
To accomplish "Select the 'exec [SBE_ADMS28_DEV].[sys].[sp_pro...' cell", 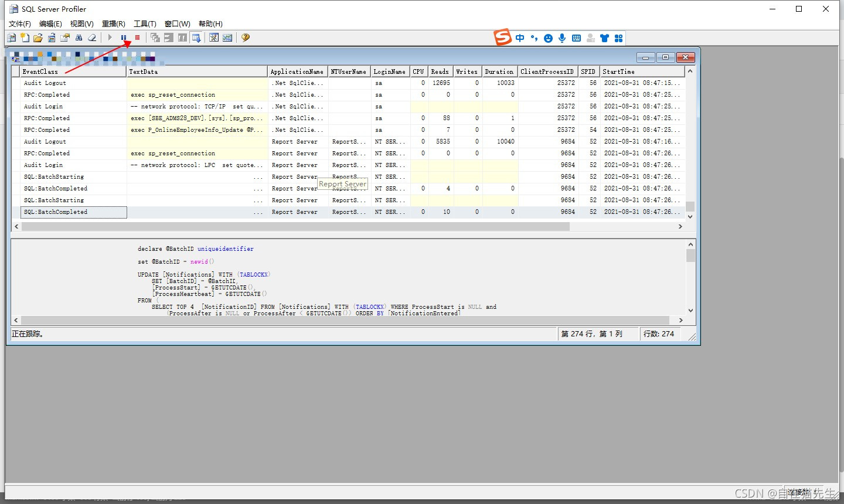I will [198, 118].
